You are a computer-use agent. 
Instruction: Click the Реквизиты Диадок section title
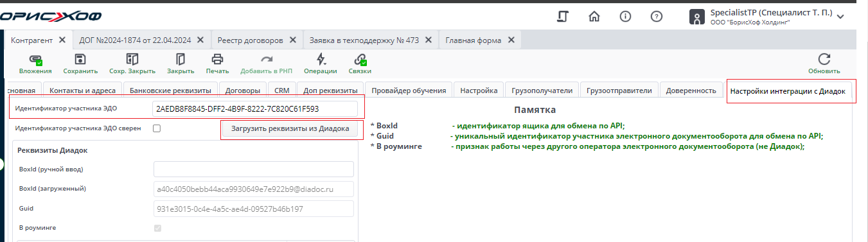click(52, 150)
